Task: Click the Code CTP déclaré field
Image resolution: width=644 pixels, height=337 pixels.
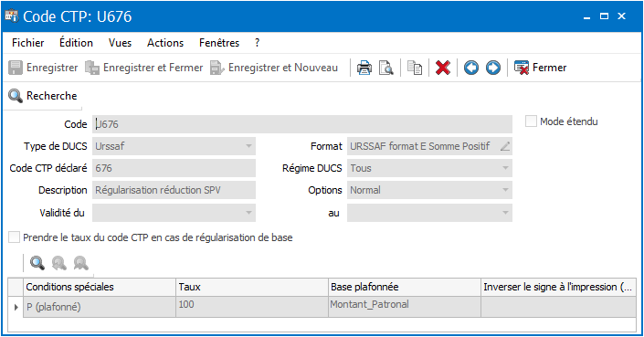Action: (x=174, y=168)
